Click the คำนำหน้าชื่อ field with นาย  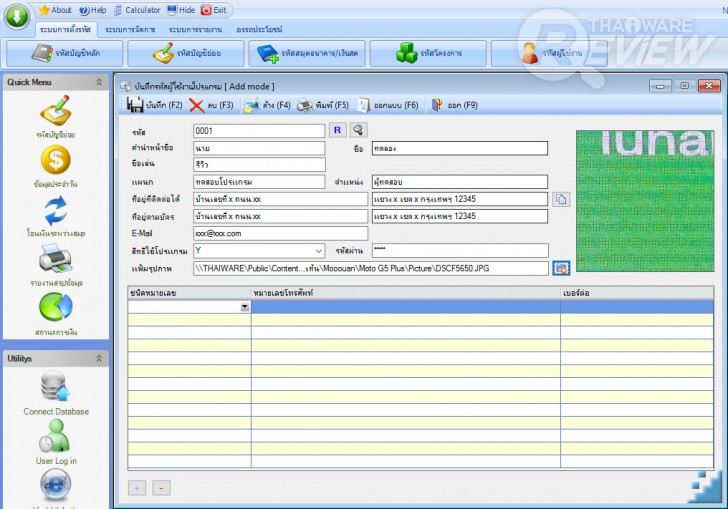coord(259,148)
